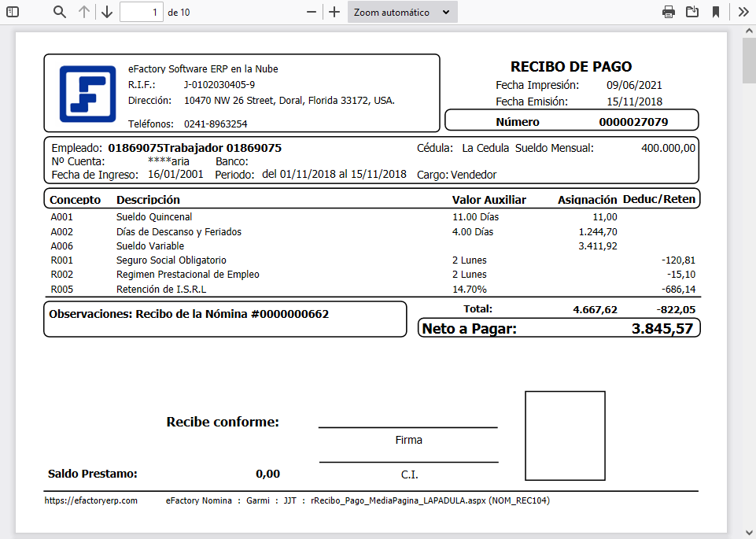The width and height of the screenshot is (756, 539).
Task: Print the payment receipt
Action: click(668, 12)
